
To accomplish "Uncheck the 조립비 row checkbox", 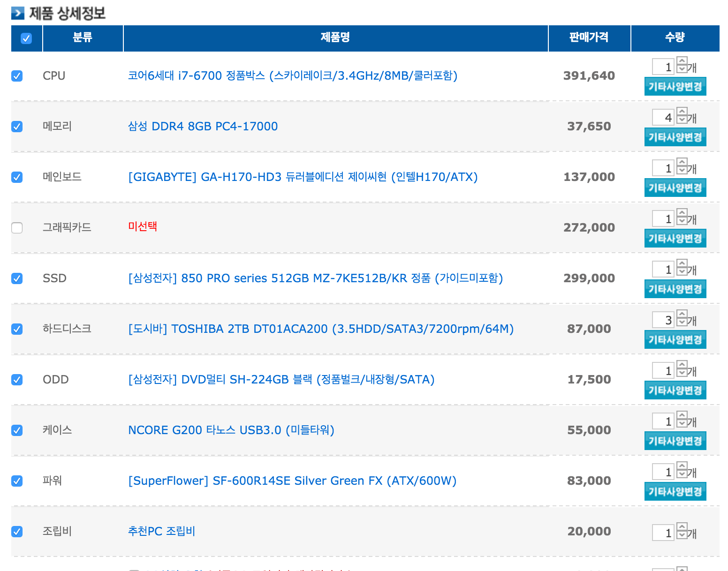I will (x=17, y=532).
